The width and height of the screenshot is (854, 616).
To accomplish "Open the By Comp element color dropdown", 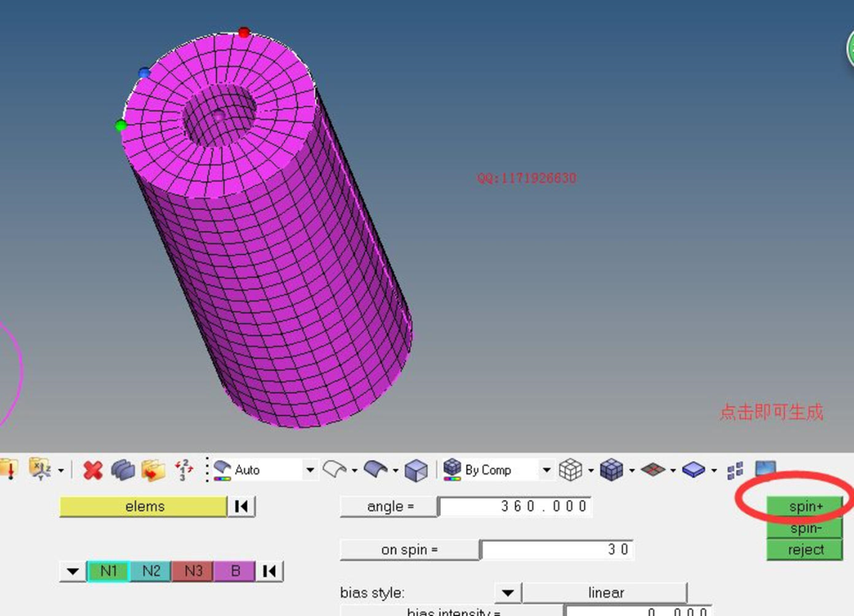I will click(x=546, y=469).
